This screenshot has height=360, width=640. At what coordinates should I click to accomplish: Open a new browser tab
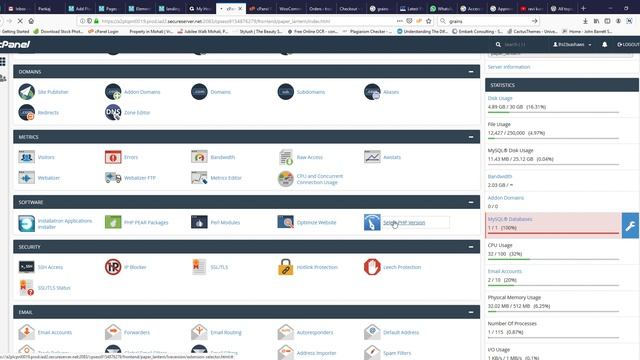click(x=583, y=8)
